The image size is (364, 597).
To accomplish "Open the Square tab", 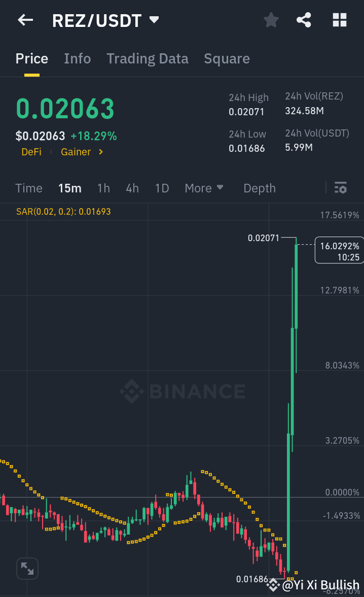I will pyautogui.click(x=227, y=58).
